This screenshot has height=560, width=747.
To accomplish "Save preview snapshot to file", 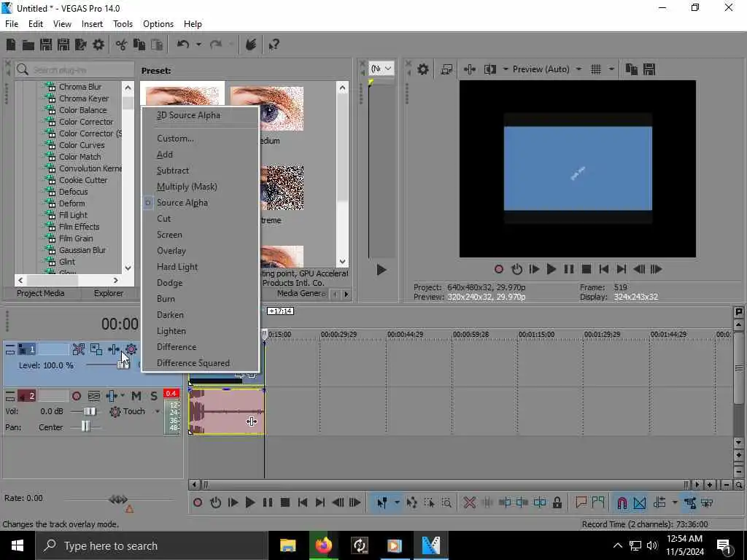I will coord(649,69).
